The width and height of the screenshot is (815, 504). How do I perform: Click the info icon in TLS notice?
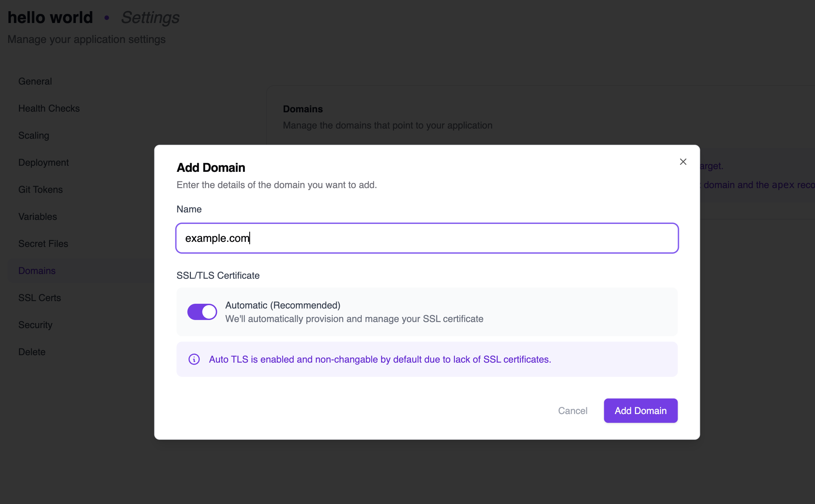pyautogui.click(x=194, y=359)
